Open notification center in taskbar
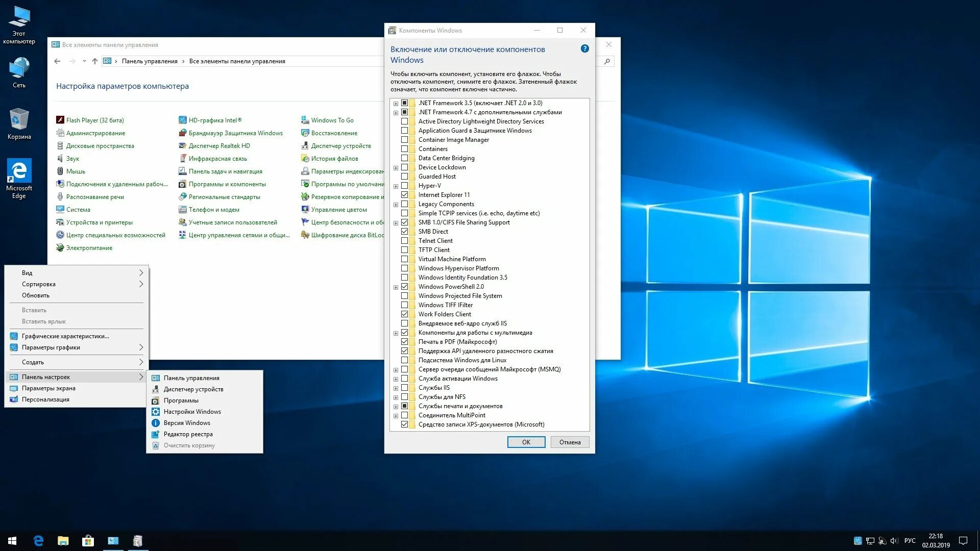Image resolution: width=980 pixels, height=551 pixels. (x=963, y=541)
